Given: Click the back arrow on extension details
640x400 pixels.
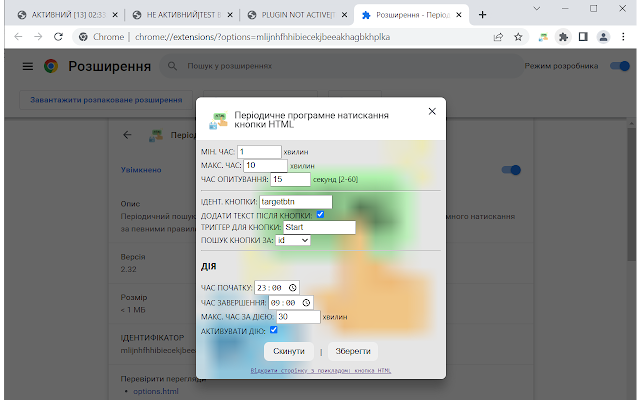Looking at the screenshot, I should pyautogui.click(x=127, y=135).
